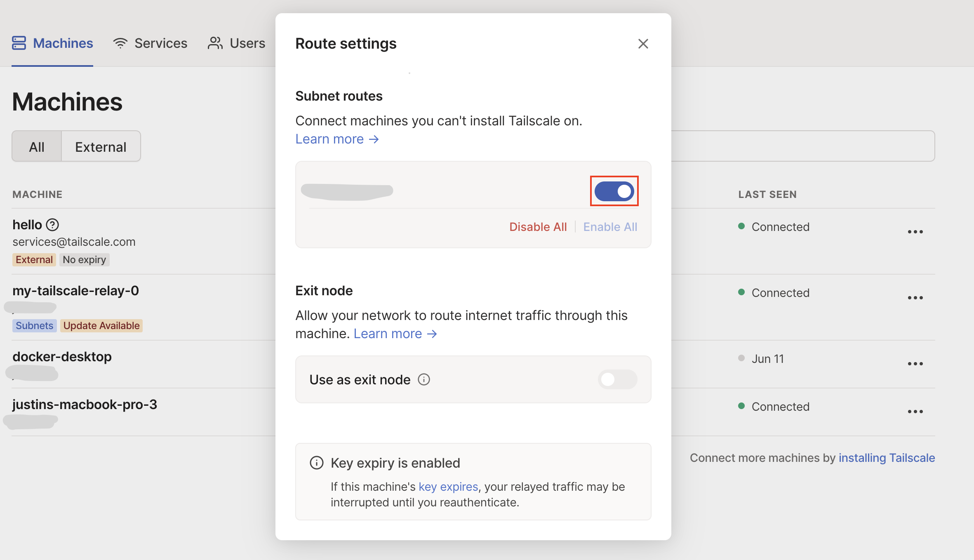974x560 pixels.
Task: Enable the Use as exit node switch
Action: (x=617, y=379)
